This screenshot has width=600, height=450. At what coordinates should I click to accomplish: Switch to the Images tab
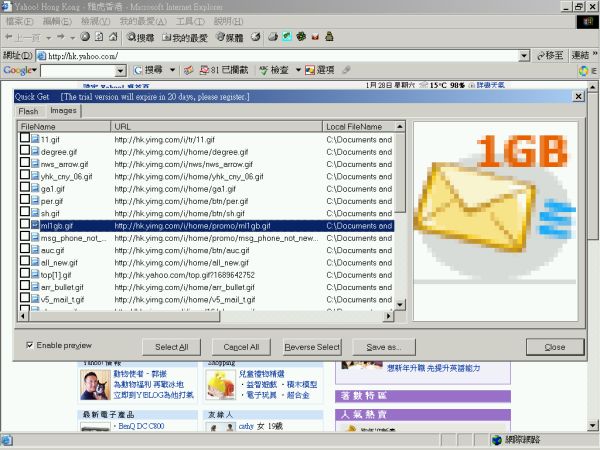64,111
